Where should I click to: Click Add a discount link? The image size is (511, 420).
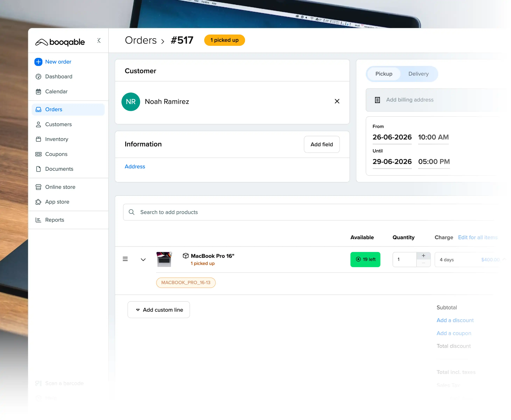[x=455, y=320]
